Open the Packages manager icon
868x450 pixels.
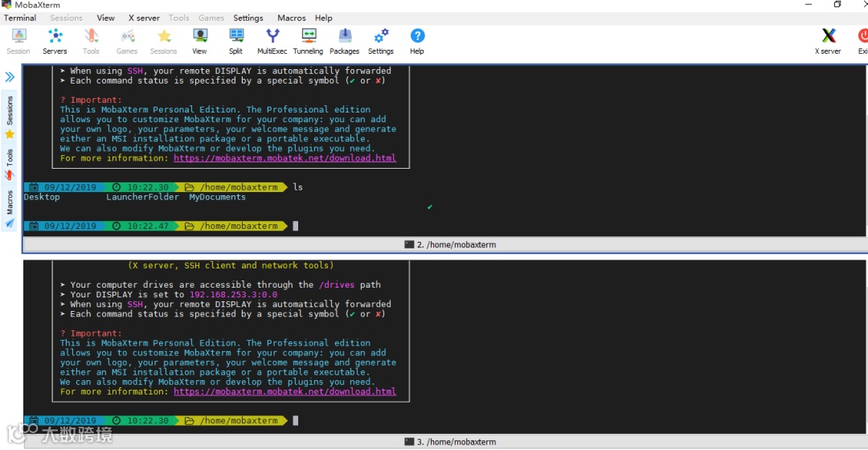[344, 42]
